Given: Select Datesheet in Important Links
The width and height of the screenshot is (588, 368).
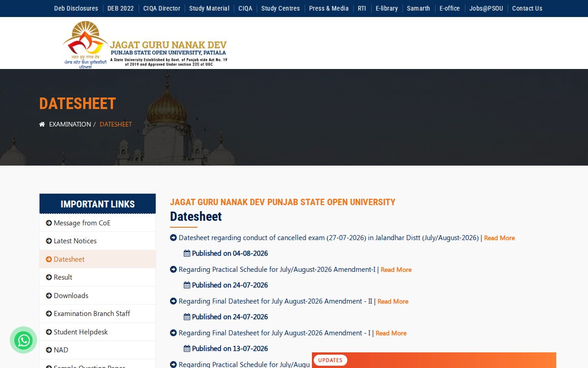Looking at the screenshot, I should click(x=97, y=259).
